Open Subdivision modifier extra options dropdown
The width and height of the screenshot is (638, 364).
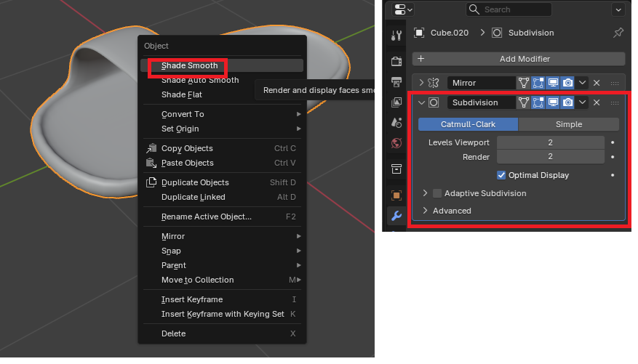coord(583,102)
